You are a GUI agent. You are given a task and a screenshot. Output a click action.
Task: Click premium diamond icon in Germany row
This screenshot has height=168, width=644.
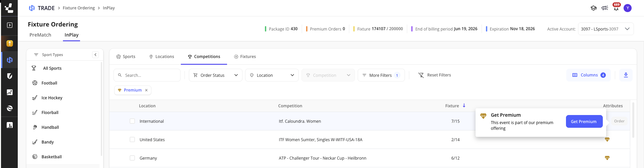(607, 158)
